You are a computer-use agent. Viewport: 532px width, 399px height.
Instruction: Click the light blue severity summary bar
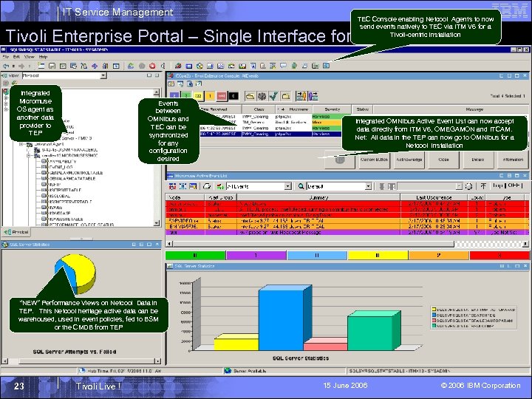click(317, 255)
